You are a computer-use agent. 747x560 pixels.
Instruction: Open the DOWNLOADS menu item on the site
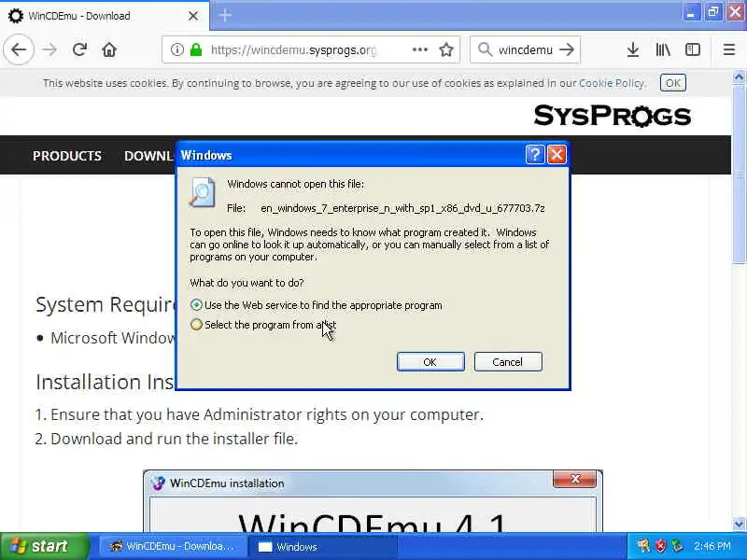pyautogui.click(x=148, y=156)
